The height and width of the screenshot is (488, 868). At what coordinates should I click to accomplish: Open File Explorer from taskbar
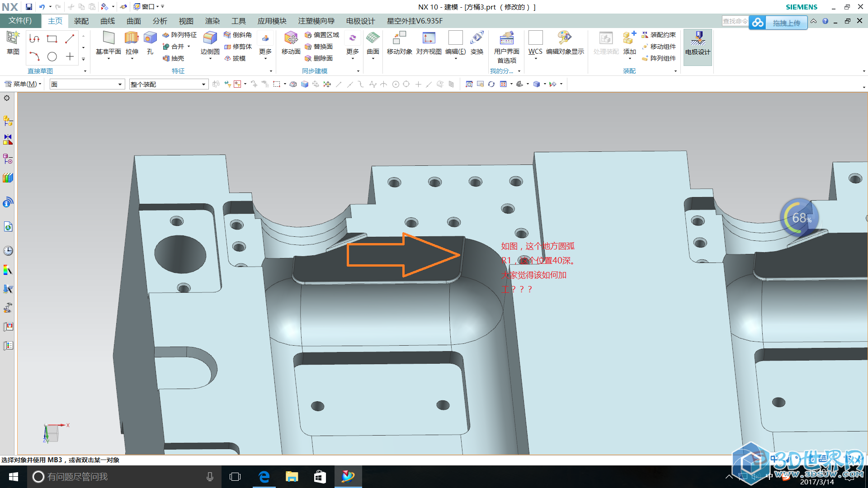tap(292, 477)
